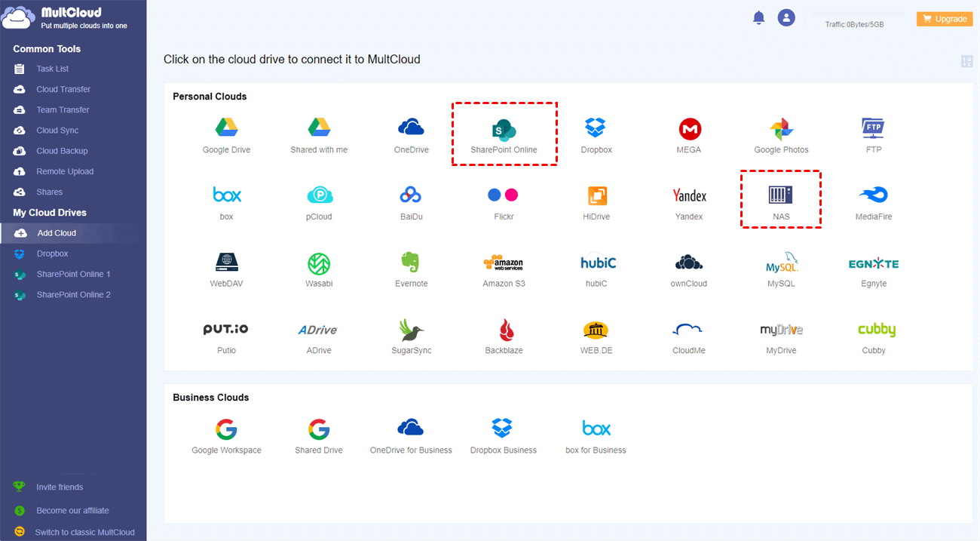Choose Amazon S3 storage
Screen dimensions: 980x541
click(x=504, y=262)
